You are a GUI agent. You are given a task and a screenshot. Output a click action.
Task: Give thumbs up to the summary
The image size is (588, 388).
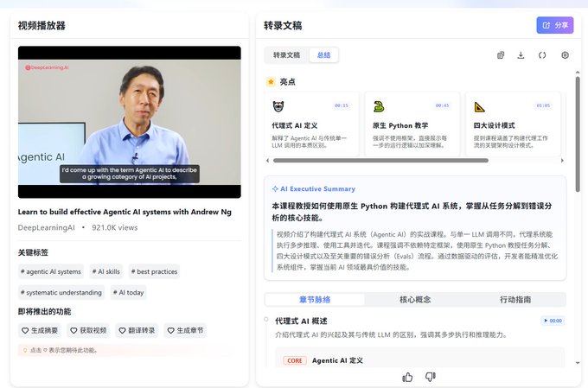(407, 377)
